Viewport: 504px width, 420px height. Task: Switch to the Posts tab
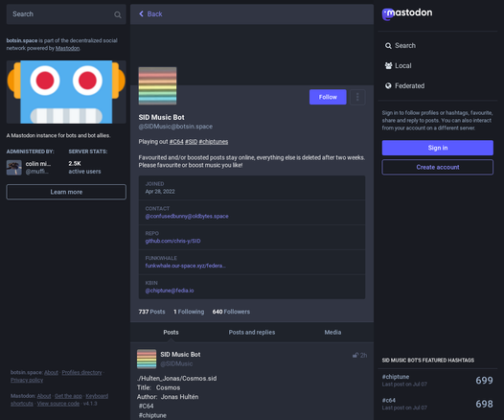click(171, 332)
